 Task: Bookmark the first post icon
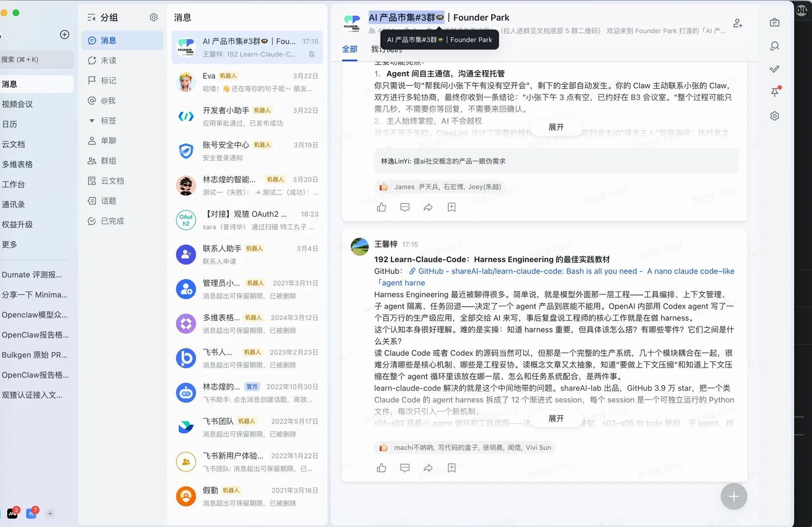coord(452,207)
